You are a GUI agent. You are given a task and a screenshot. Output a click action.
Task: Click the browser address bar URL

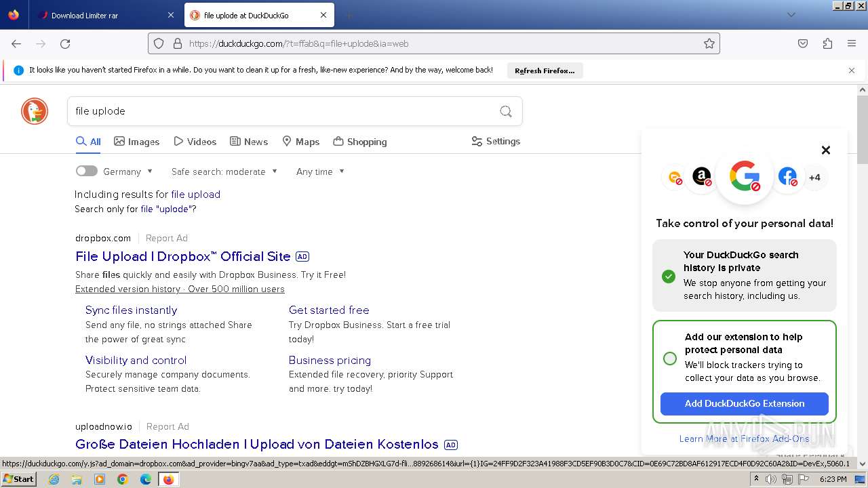click(434, 43)
